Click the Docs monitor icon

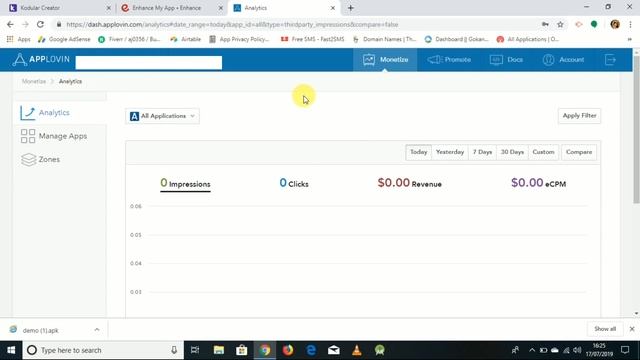click(496, 60)
